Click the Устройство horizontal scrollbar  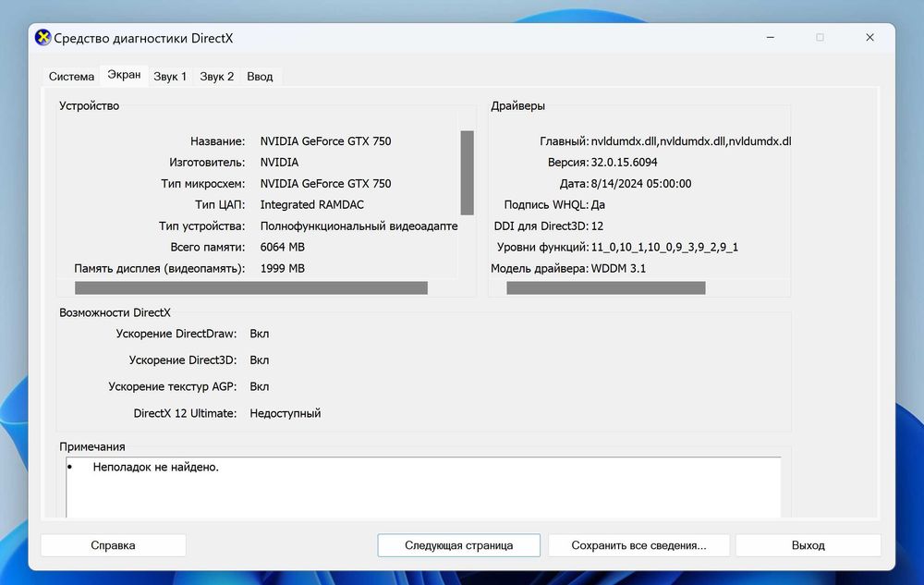point(251,287)
